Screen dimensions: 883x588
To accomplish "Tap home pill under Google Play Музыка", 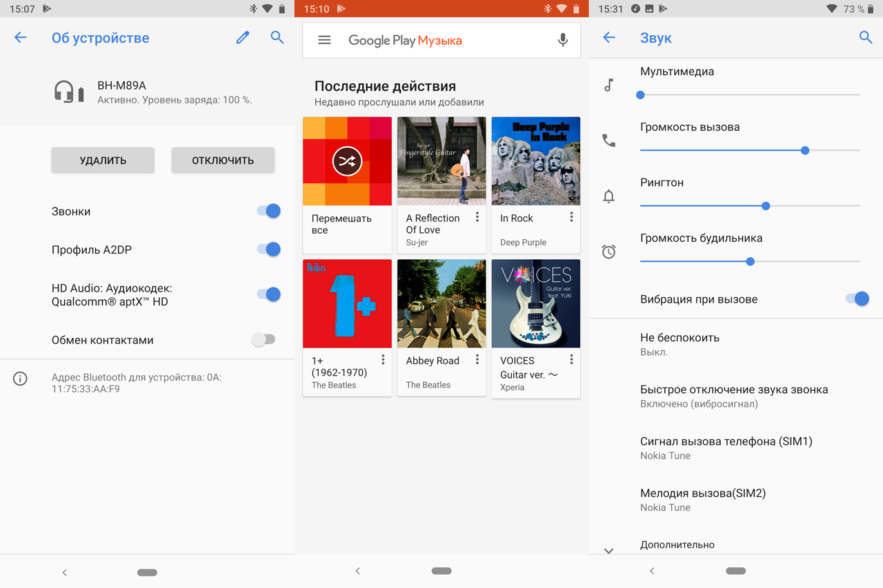I will pos(441,571).
